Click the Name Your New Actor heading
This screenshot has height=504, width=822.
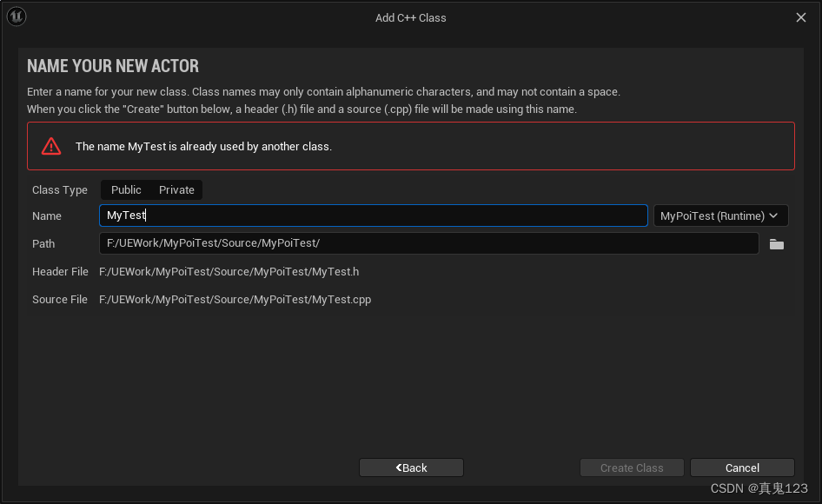[x=113, y=66]
